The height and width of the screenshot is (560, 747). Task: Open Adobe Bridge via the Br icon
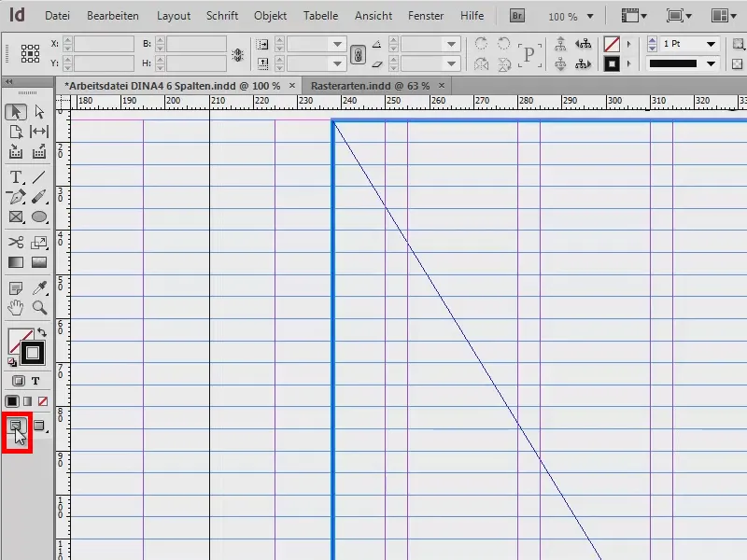[x=518, y=15]
